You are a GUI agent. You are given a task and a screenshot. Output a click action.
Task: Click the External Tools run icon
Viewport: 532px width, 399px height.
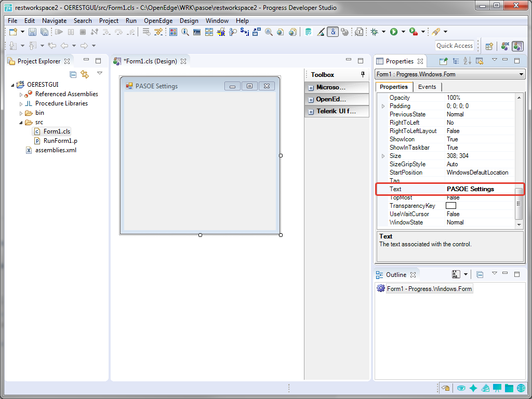[413, 32]
